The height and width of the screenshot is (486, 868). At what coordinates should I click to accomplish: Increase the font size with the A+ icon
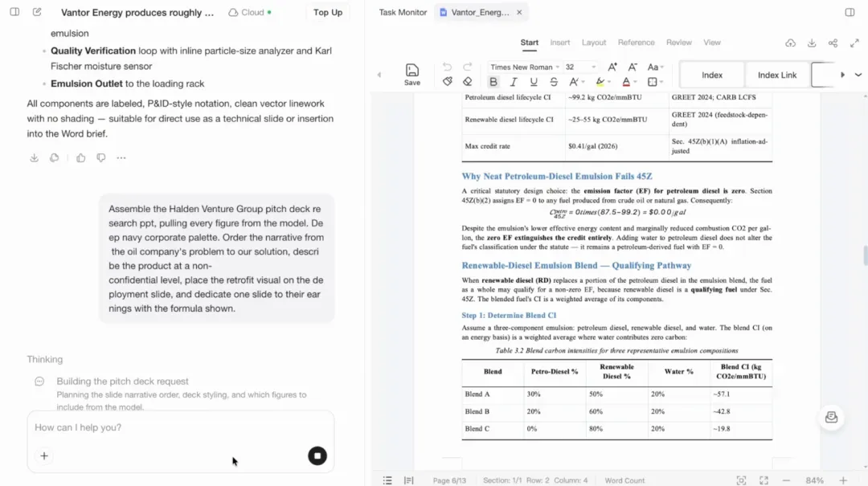612,67
